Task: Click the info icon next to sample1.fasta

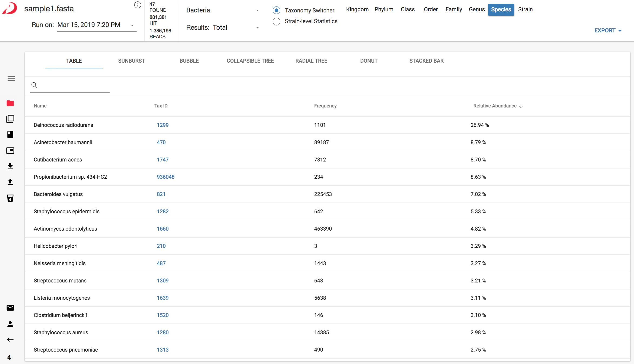Action: point(138,5)
